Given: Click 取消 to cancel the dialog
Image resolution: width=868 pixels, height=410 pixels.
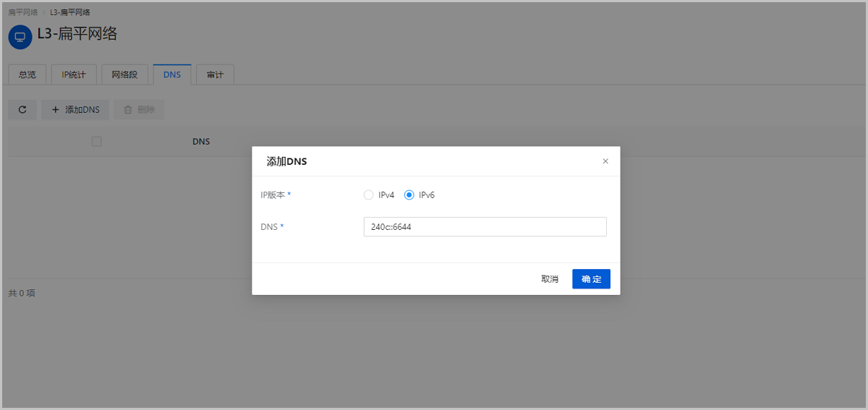Looking at the screenshot, I should click(550, 279).
